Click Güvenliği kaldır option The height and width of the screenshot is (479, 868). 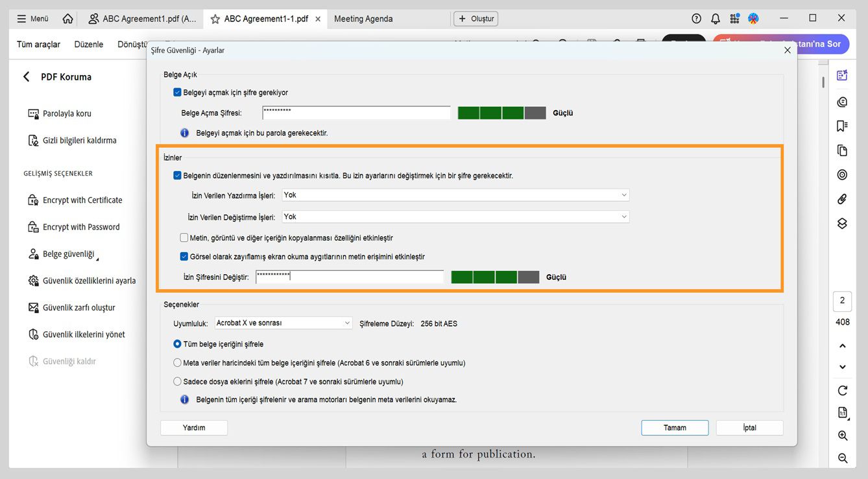[69, 362]
